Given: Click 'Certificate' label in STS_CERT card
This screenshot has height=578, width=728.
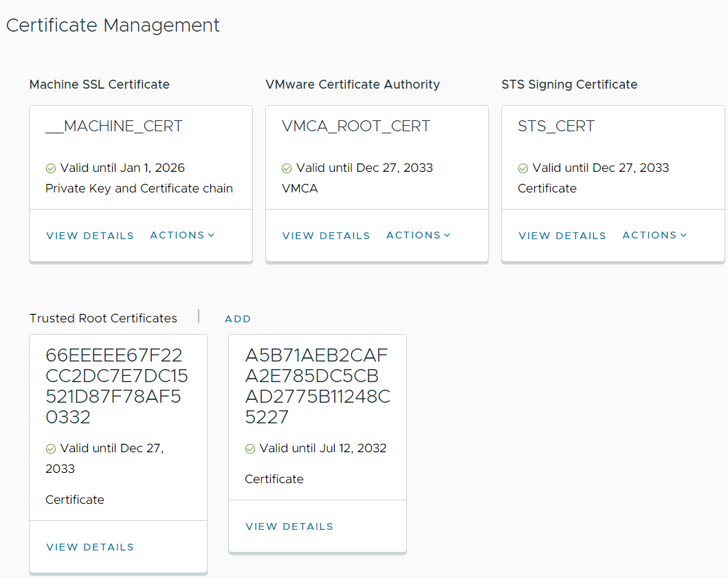Looking at the screenshot, I should click(547, 188).
